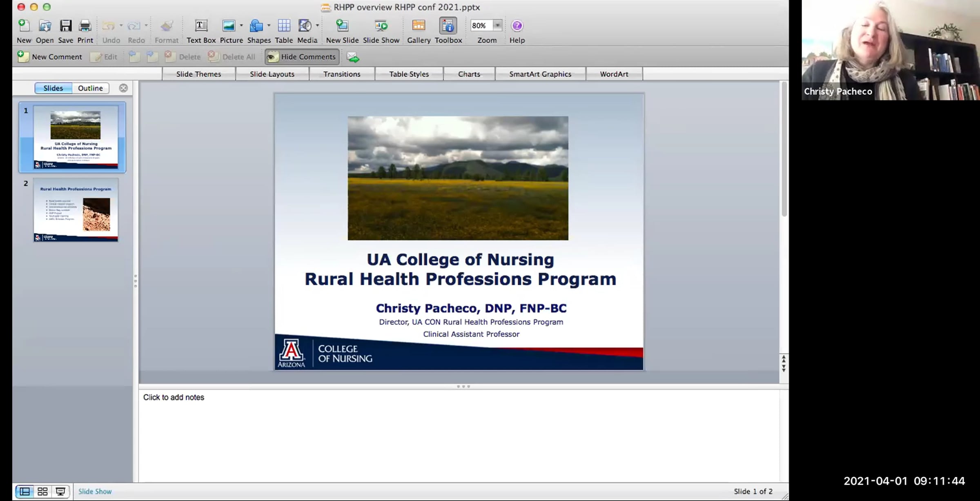
Task: Start the Slide Show from the toolbar icon
Action: tap(381, 26)
